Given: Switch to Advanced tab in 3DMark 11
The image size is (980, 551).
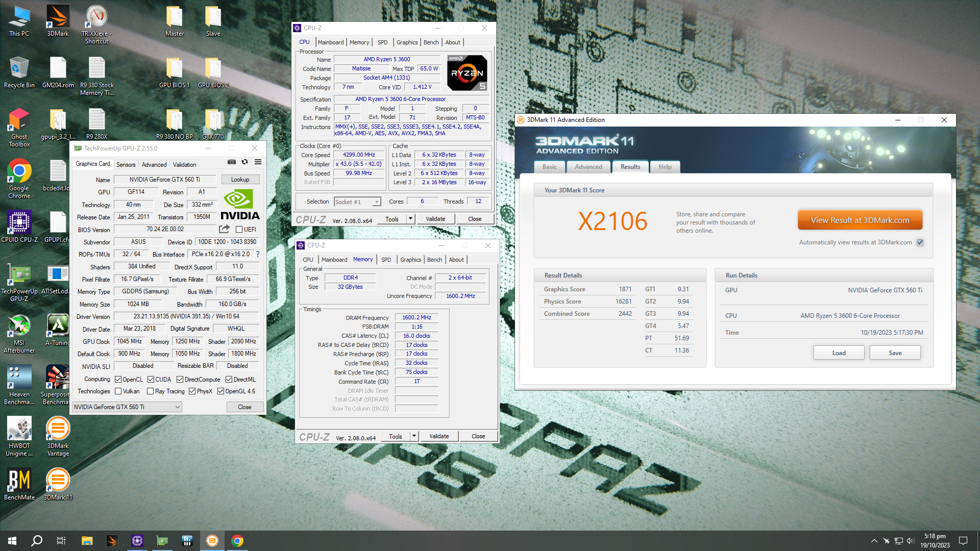Looking at the screenshot, I should click(589, 167).
